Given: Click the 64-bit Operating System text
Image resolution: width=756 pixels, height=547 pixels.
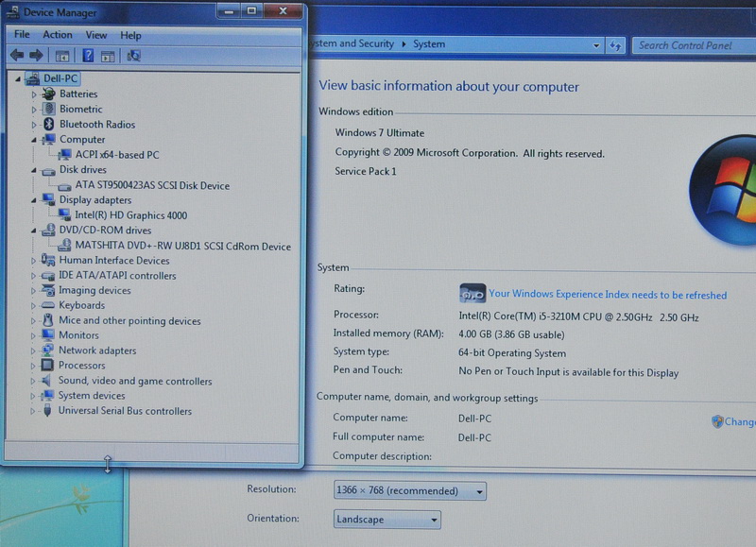Looking at the screenshot, I should [x=512, y=353].
